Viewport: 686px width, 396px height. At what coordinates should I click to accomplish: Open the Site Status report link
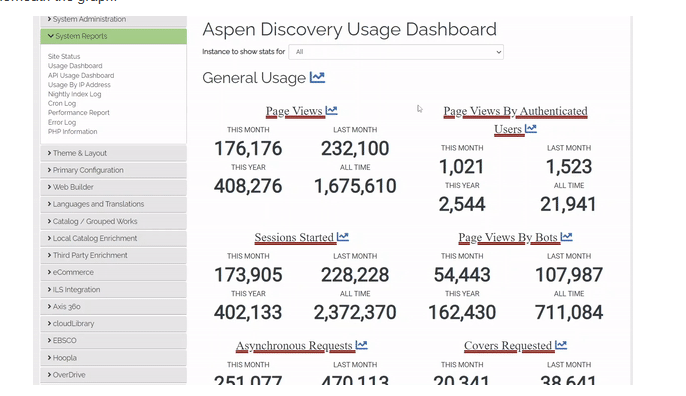[64, 56]
